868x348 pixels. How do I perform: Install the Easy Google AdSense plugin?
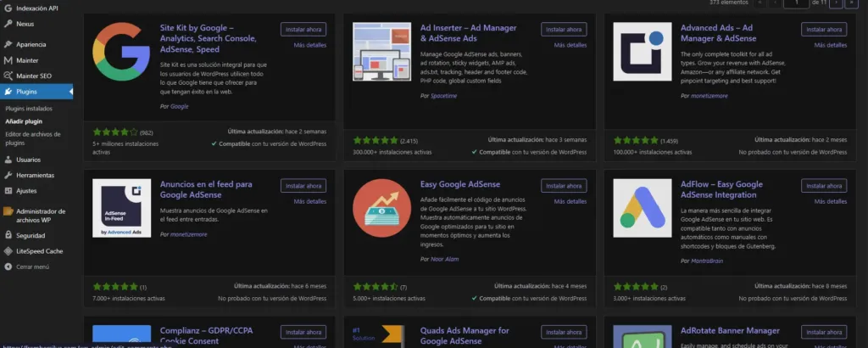(x=563, y=186)
